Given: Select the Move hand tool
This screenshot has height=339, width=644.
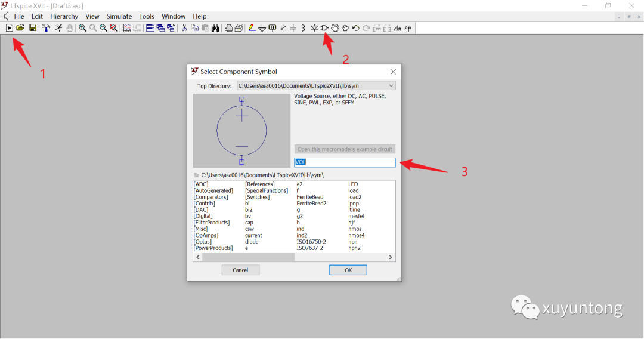Looking at the screenshot, I should (335, 28).
